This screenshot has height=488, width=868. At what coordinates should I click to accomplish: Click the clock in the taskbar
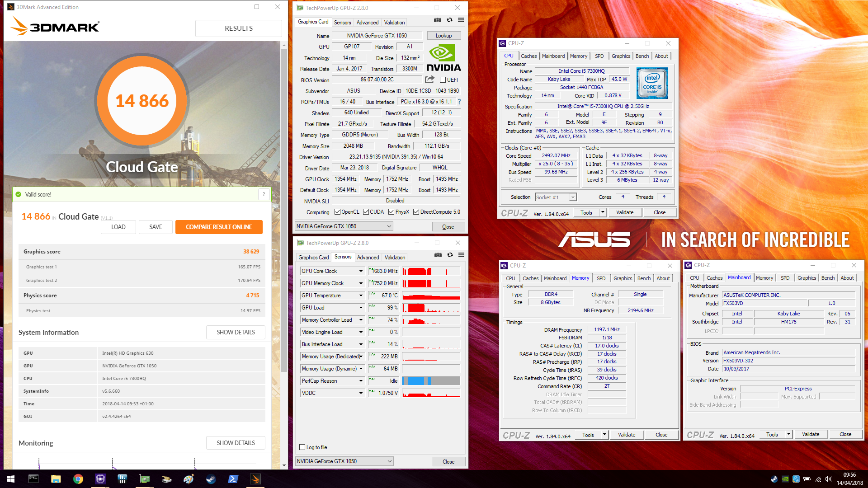[849, 479]
